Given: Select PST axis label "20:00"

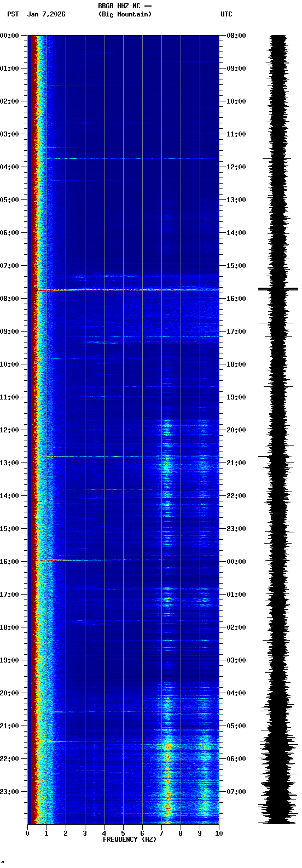Looking at the screenshot, I should (9, 693).
